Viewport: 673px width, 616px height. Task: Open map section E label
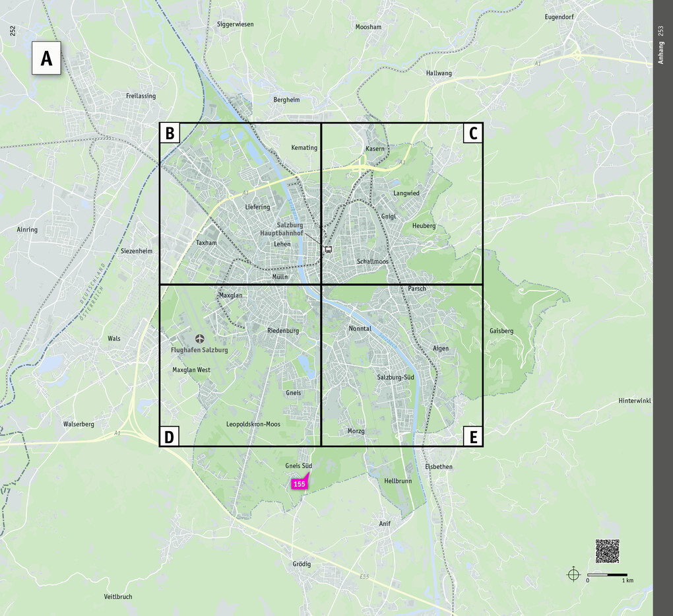coord(473,437)
